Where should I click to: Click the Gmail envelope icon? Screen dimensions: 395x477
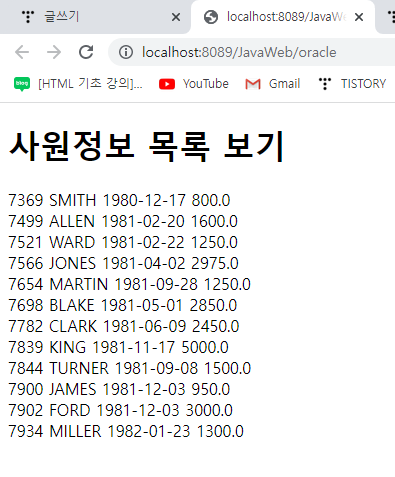pos(253,84)
